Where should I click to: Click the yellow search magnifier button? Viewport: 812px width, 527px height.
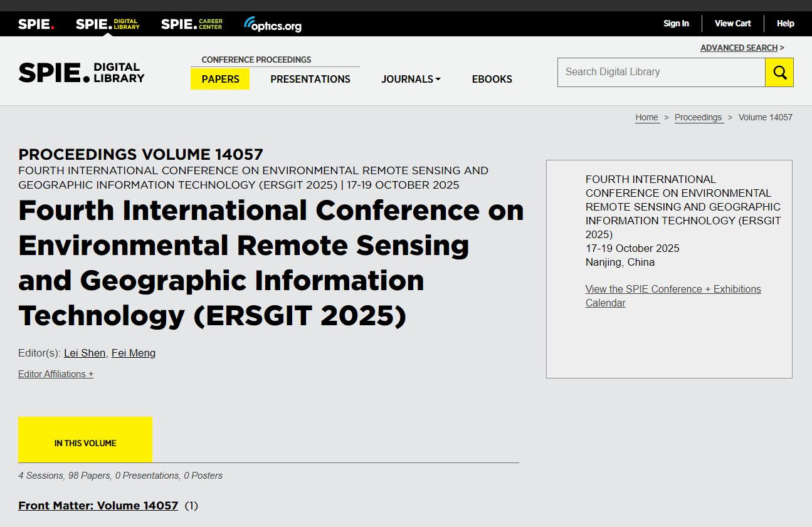point(779,73)
